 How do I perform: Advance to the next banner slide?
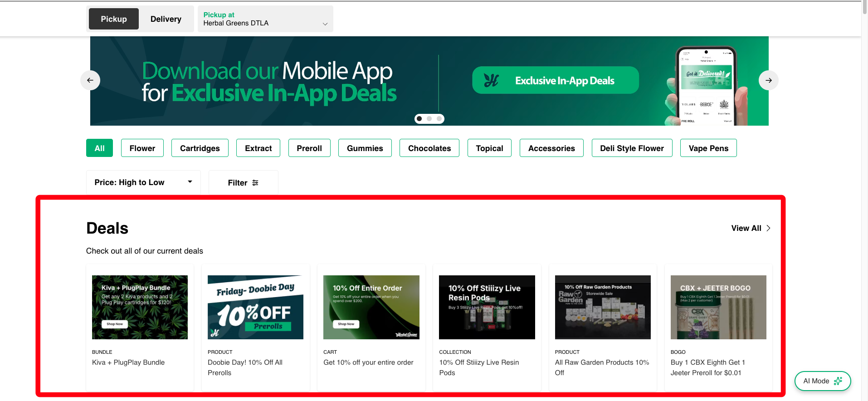click(769, 80)
